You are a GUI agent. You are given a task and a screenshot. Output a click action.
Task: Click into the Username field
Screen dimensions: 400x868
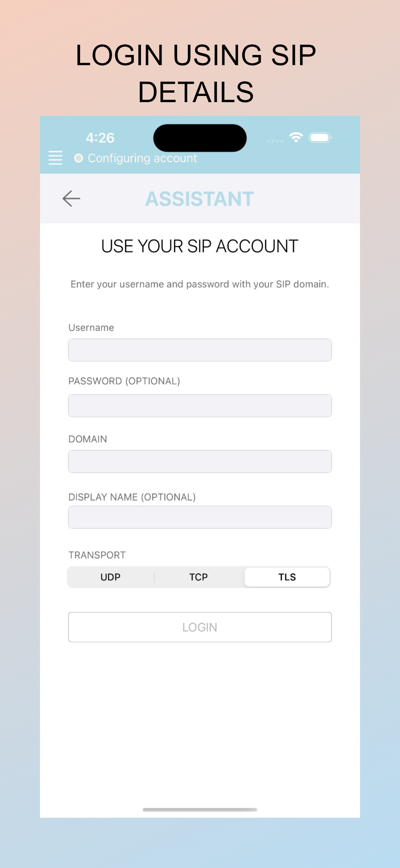(x=200, y=350)
